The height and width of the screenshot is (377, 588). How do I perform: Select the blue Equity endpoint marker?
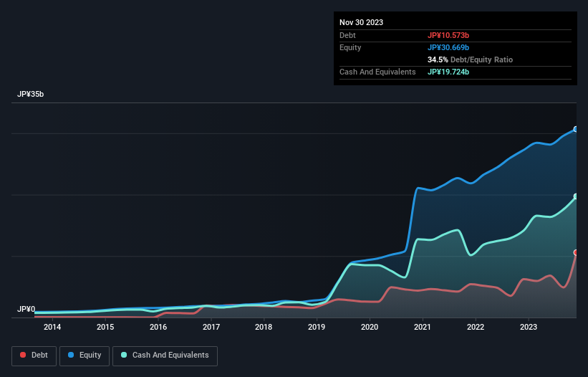[x=576, y=129]
